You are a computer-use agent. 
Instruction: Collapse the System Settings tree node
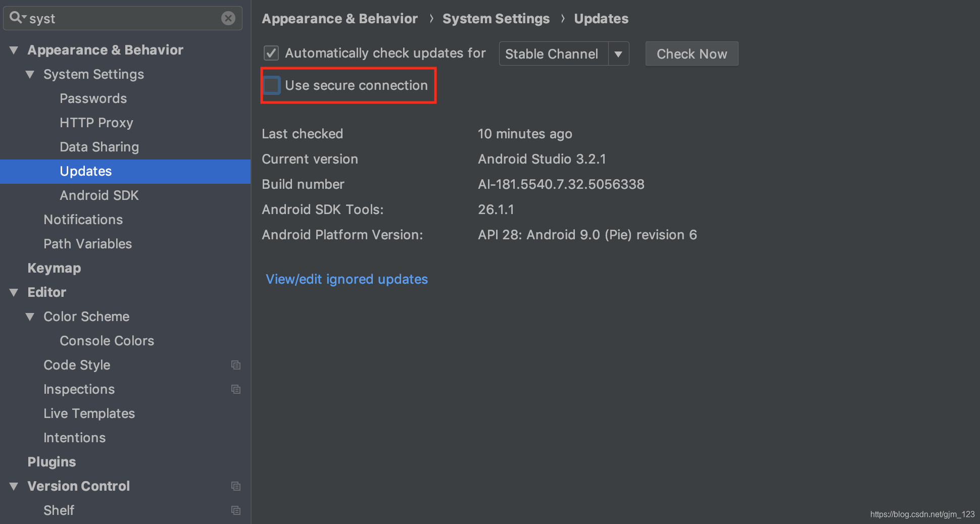pos(30,74)
